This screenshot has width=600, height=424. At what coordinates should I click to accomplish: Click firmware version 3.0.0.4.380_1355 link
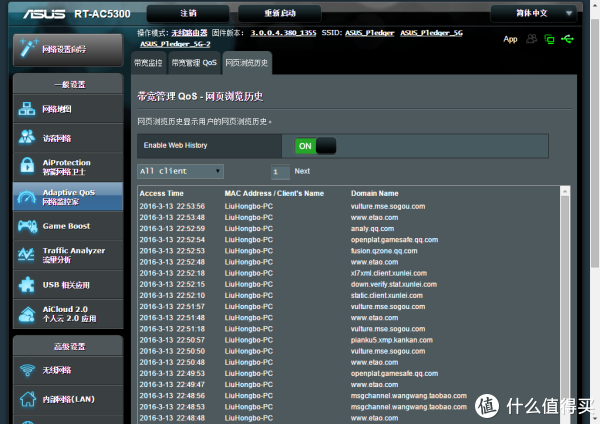tap(284, 33)
